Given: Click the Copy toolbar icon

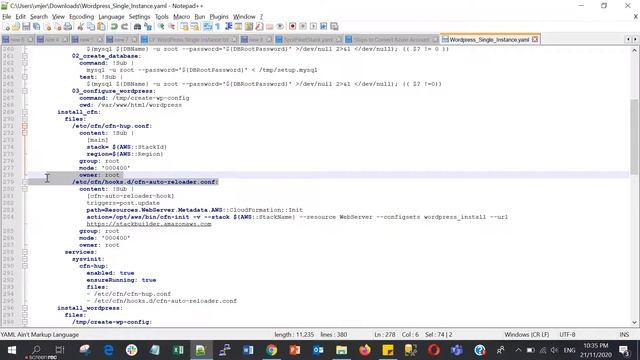Looking at the screenshot, I should click(x=90, y=27).
